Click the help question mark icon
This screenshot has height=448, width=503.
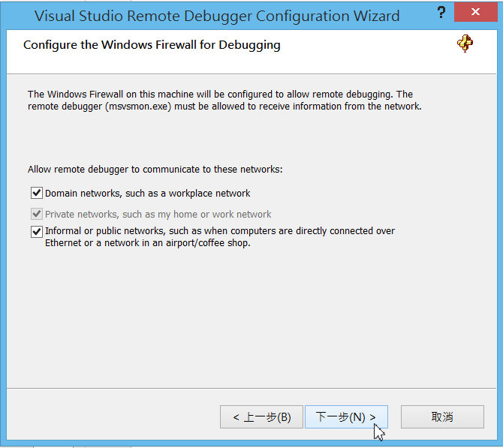coord(441,13)
